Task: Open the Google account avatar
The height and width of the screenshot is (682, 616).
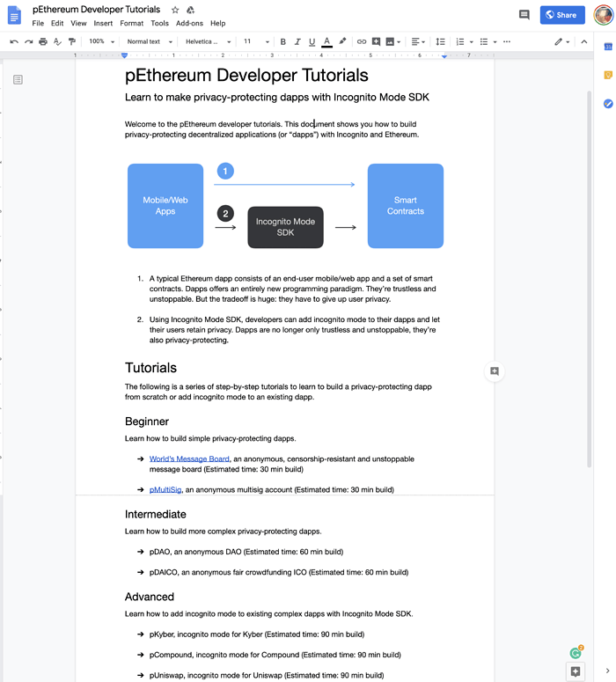Action: (x=604, y=15)
